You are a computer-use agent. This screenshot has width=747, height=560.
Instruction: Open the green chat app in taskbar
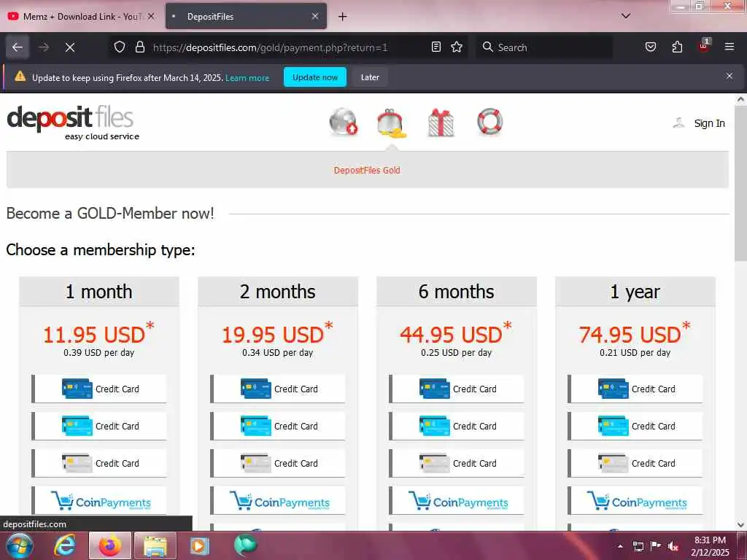tap(245, 545)
